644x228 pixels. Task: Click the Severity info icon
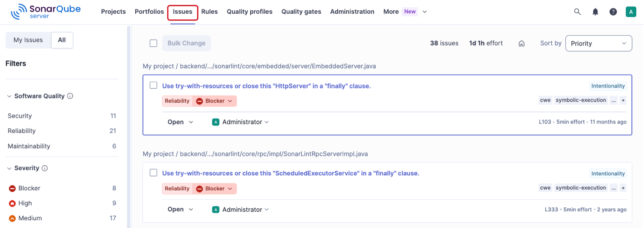click(45, 168)
